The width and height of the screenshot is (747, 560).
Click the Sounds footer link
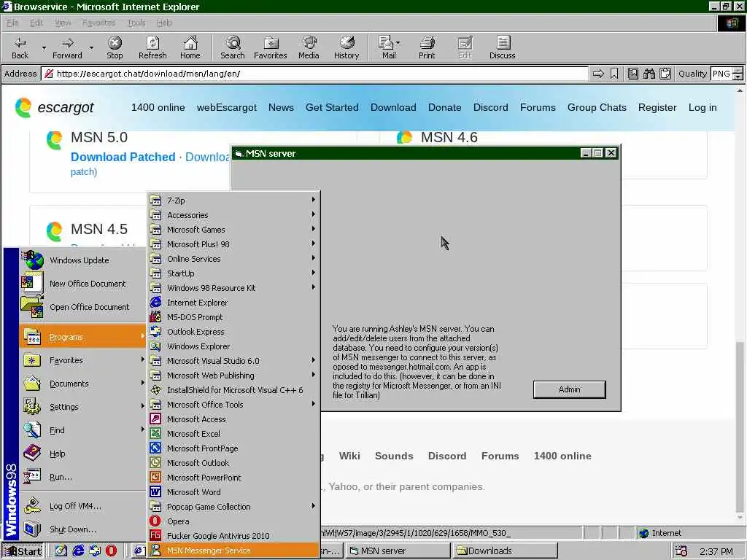click(394, 456)
